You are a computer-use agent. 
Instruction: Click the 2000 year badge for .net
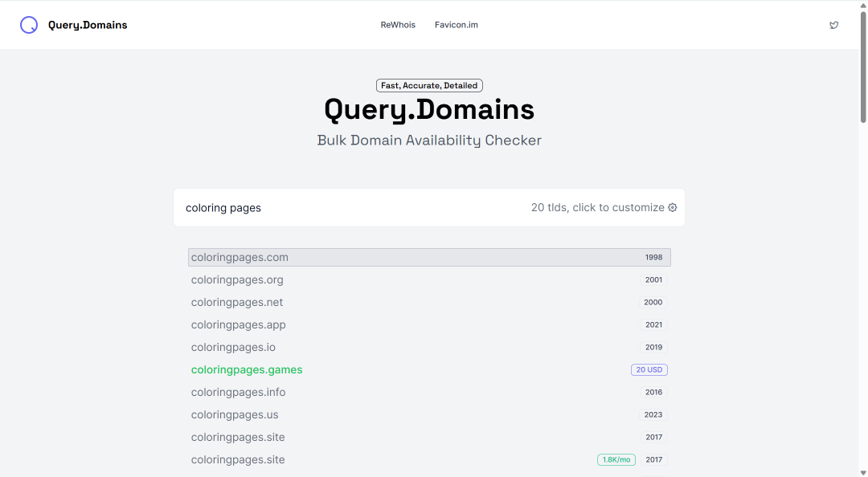653,302
